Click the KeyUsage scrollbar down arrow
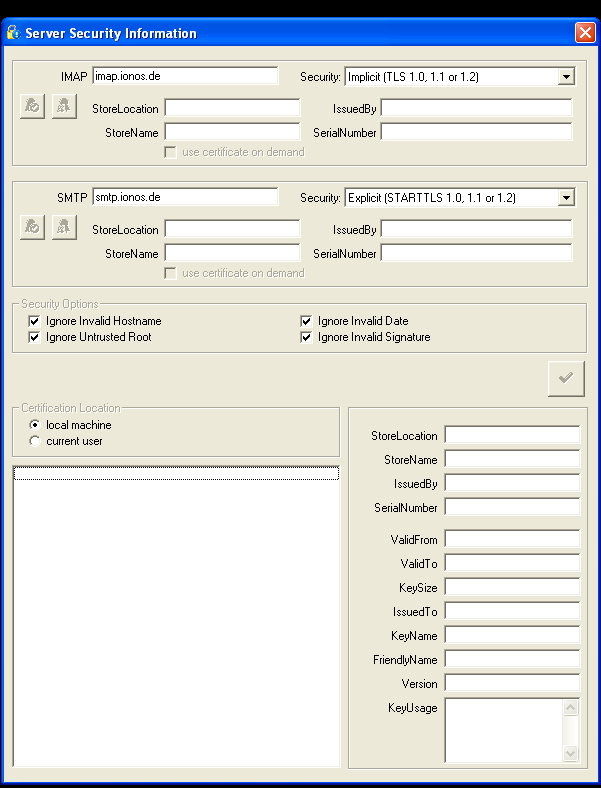This screenshot has height=788, width=601. click(571, 753)
